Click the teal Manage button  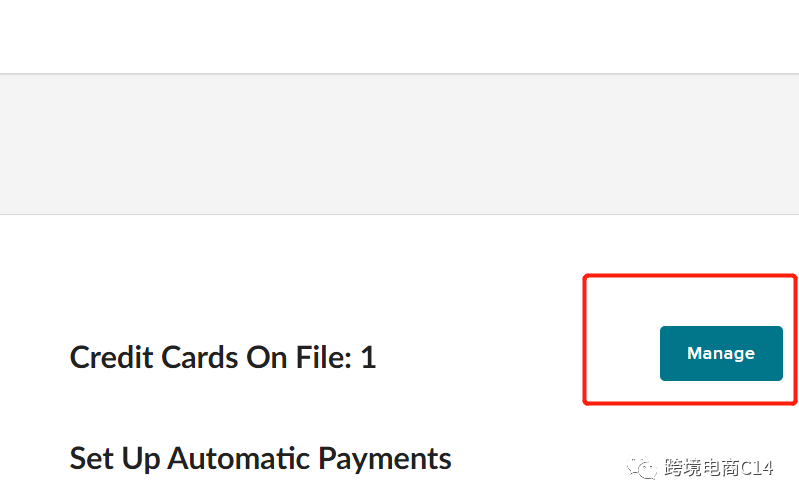721,353
